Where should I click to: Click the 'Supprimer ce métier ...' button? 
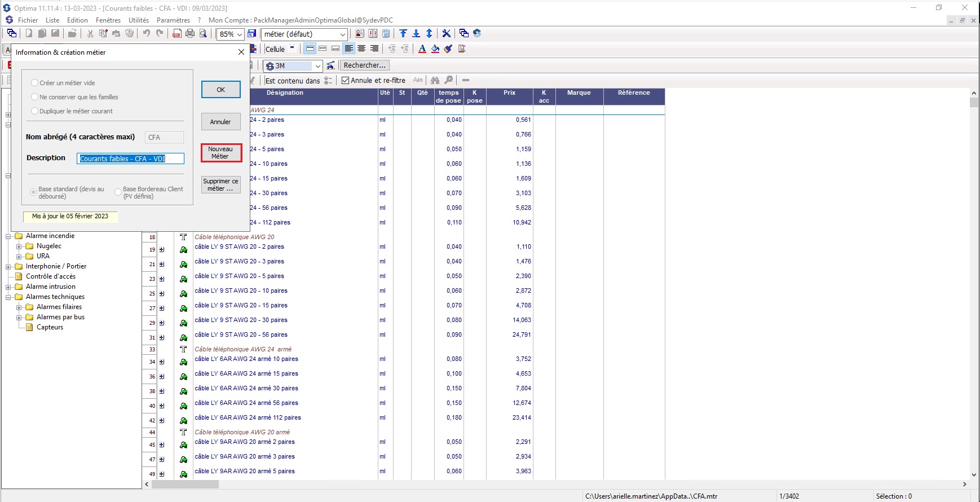tap(221, 185)
